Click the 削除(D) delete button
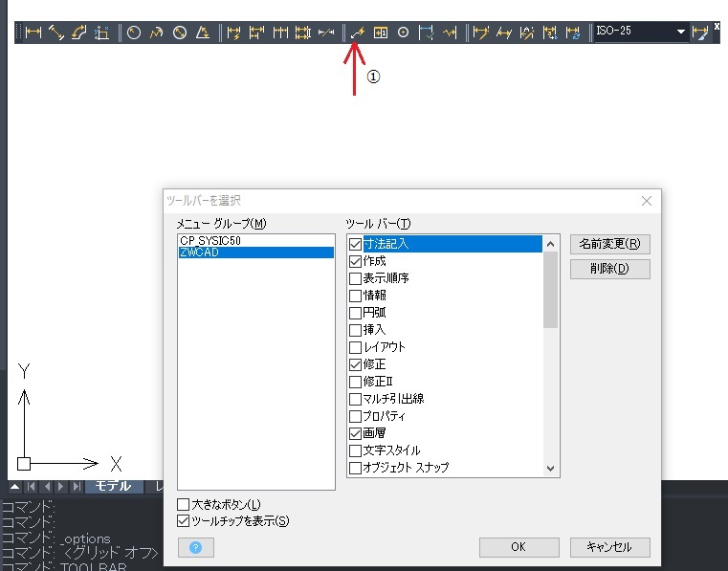This screenshot has width=728, height=571. (609, 269)
